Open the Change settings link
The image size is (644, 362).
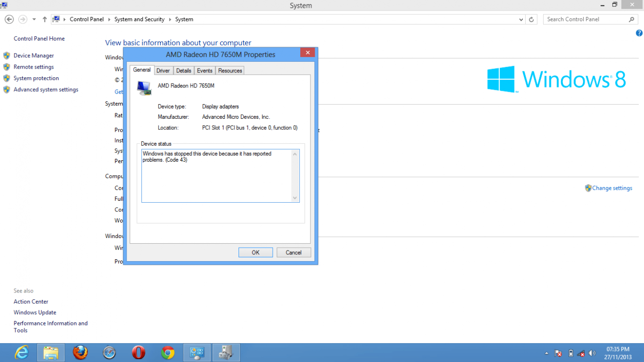(x=612, y=188)
